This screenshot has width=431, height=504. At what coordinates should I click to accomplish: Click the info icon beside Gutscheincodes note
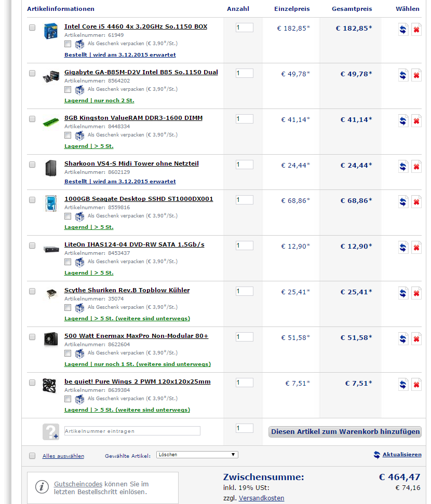(x=42, y=487)
